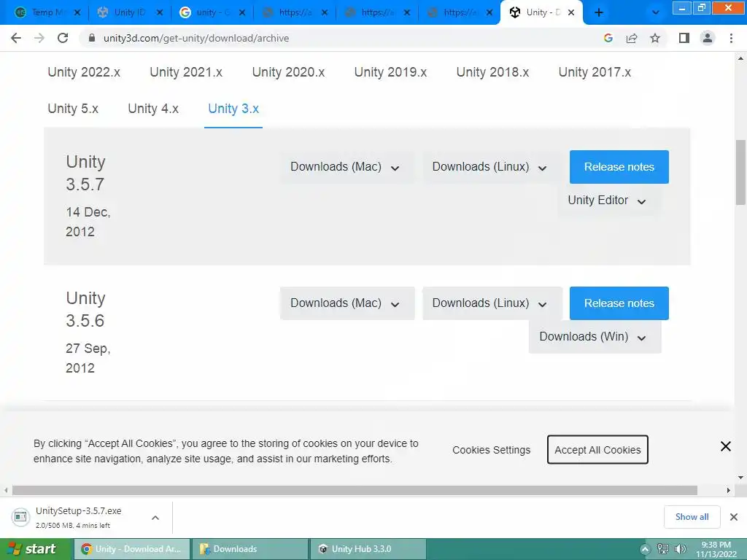Click Accept All Cookies button
Screen dimensions: 747x560
point(597,450)
